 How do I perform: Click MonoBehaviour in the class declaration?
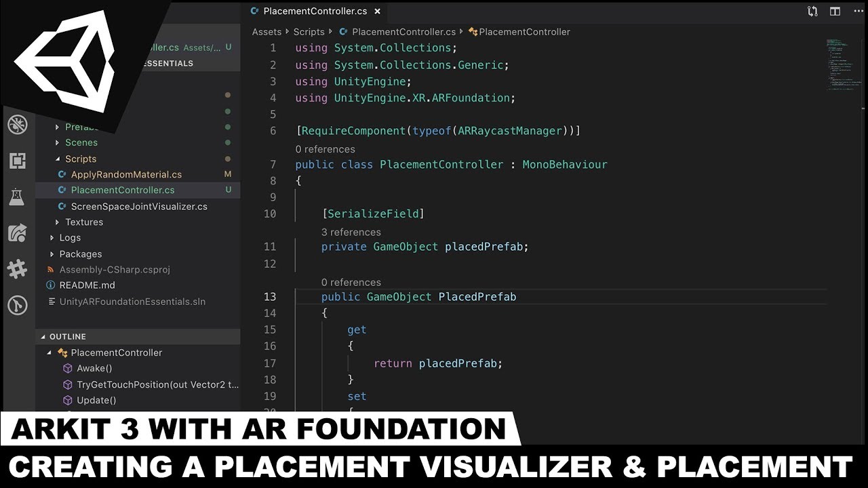click(565, 165)
